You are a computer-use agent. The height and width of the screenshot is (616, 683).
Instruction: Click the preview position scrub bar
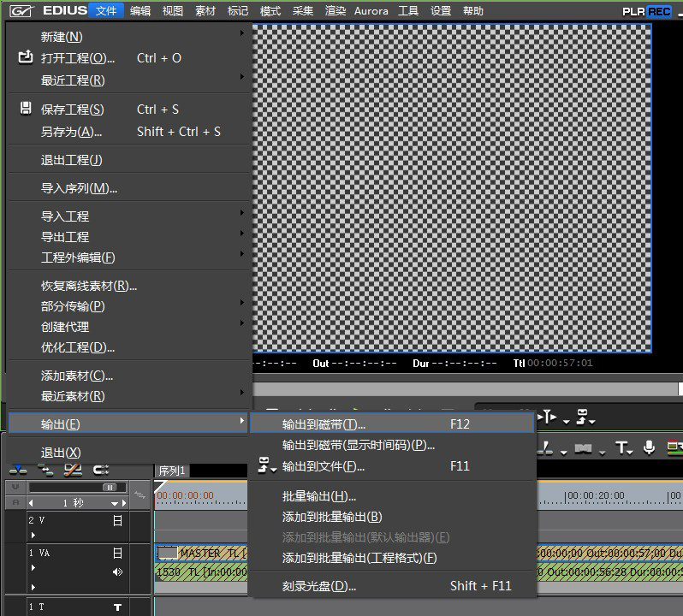[466, 388]
